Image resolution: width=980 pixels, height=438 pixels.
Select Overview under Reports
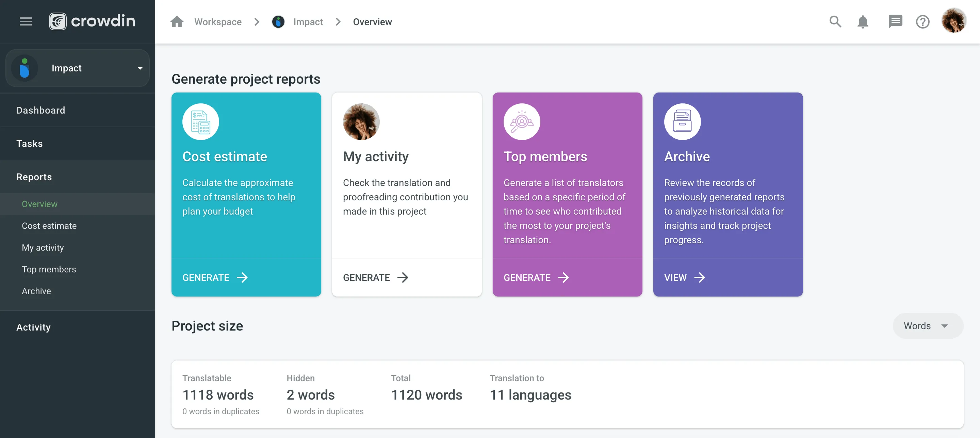click(x=78, y=204)
